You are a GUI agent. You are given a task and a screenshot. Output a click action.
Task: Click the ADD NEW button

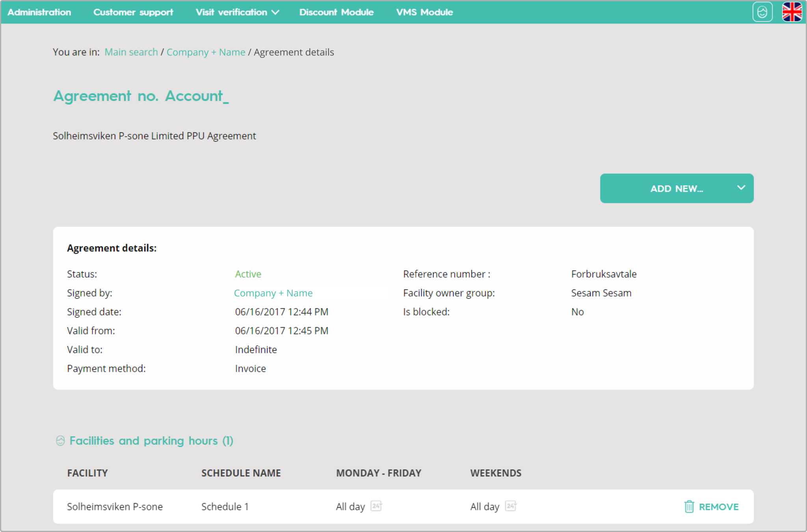click(x=676, y=189)
